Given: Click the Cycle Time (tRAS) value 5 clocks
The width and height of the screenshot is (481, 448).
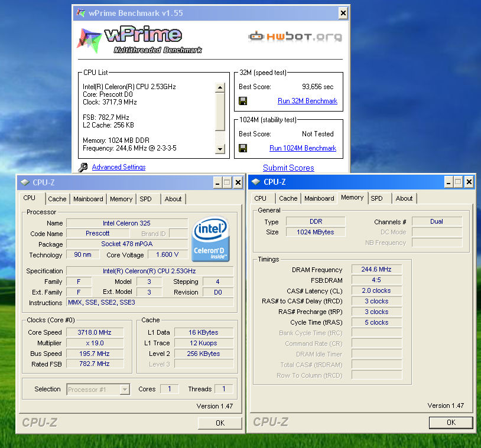Looking at the screenshot, I should pos(376,322).
